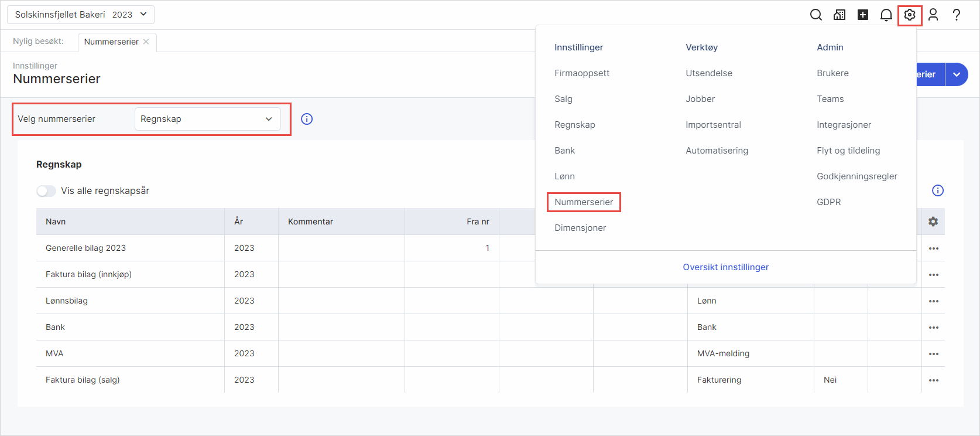This screenshot has height=436, width=980.
Task: Expand the Regnskap number series dropdown
Action: (x=207, y=119)
